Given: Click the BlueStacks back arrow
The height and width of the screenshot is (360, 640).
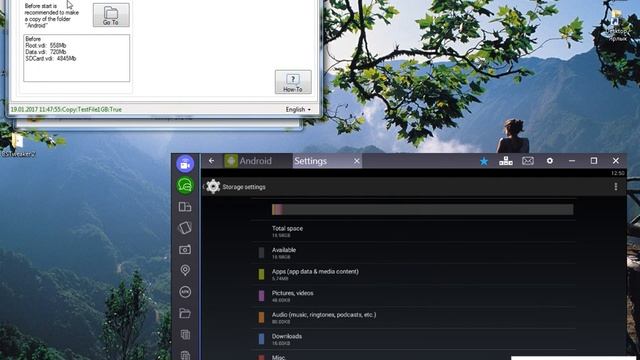Looking at the screenshot, I should tap(211, 161).
